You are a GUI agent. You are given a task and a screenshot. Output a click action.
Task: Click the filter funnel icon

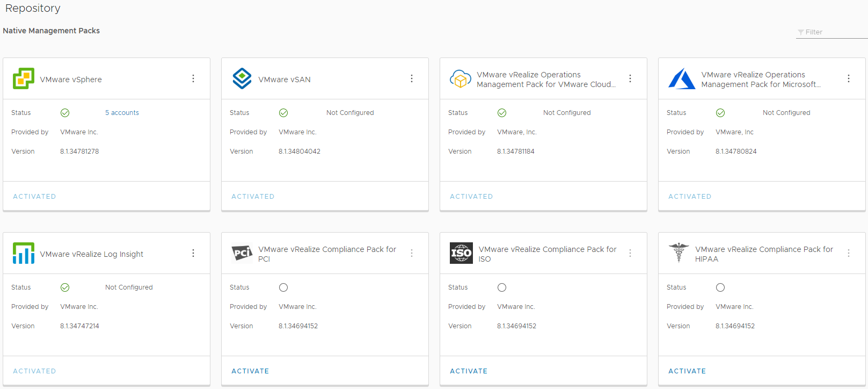801,32
